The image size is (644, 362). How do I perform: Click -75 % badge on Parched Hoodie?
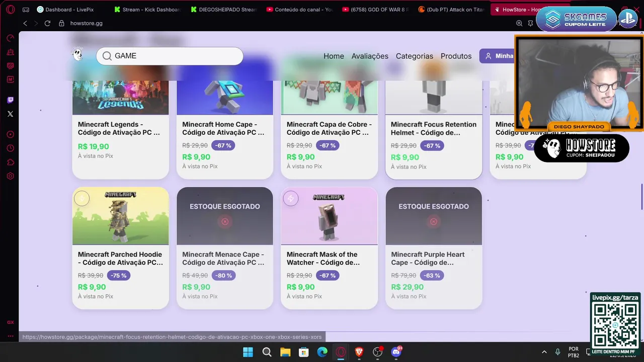pyautogui.click(x=119, y=276)
